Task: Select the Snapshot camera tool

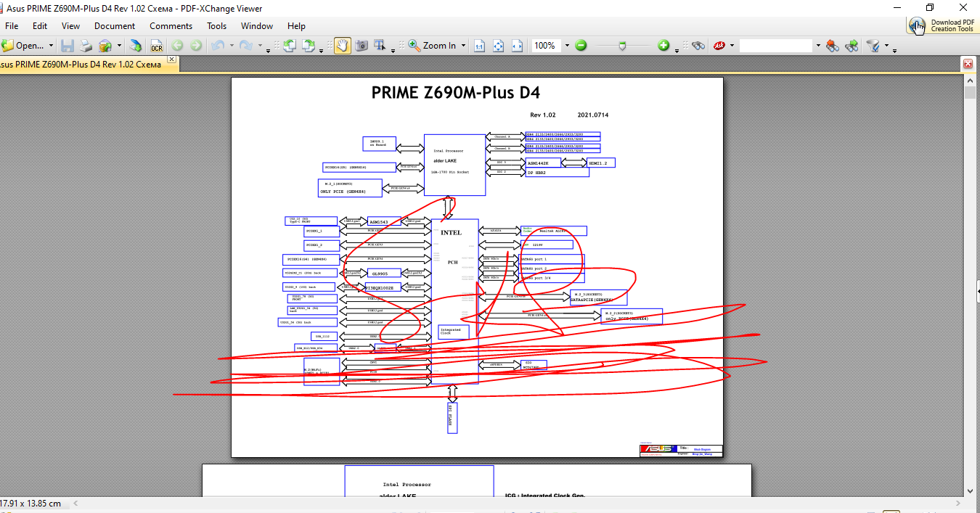Action: coord(361,46)
